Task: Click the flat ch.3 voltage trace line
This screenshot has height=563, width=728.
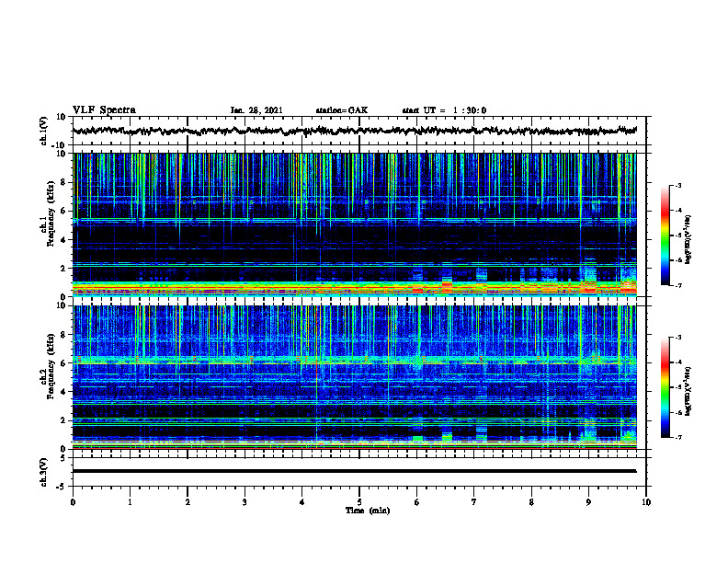Action: pos(355,471)
